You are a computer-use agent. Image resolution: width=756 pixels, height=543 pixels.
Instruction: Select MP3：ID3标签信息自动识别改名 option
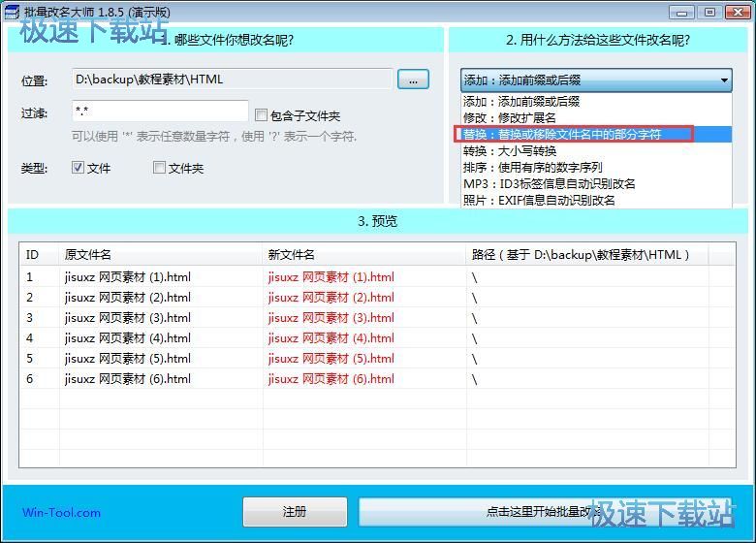coord(596,183)
